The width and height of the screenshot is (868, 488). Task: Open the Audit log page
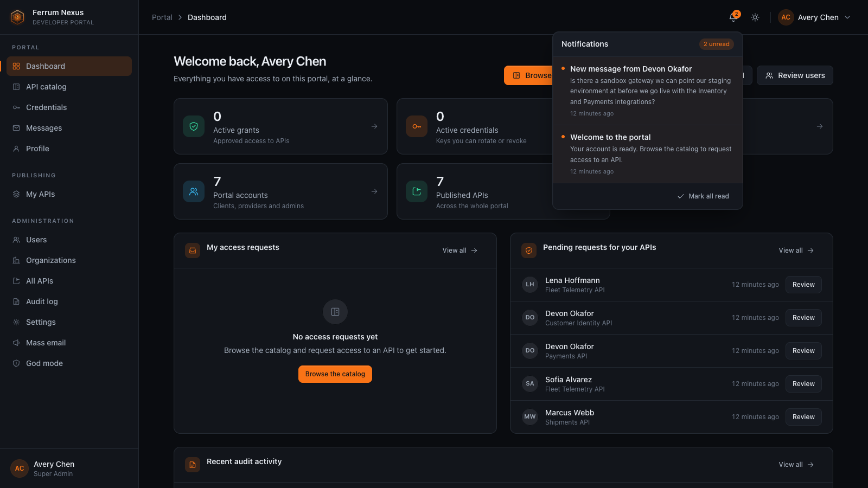coord(69,301)
